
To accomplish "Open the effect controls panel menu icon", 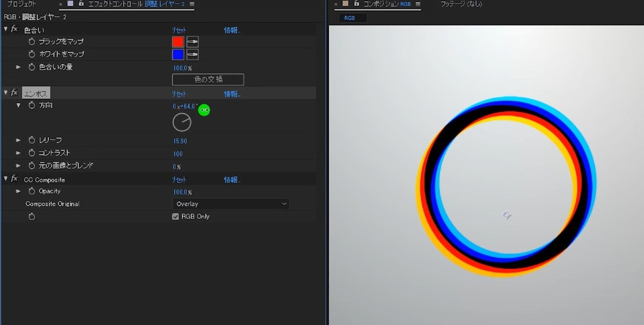I will (x=192, y=4).
